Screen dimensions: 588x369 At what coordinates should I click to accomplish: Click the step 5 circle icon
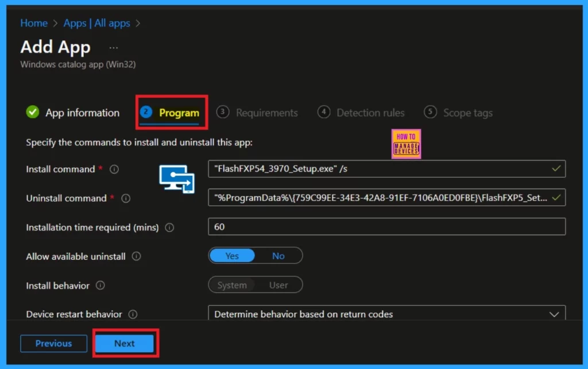430,112
